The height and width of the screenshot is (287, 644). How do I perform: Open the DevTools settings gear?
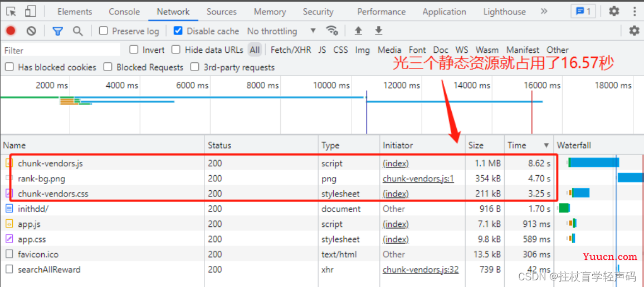point(614,11)
